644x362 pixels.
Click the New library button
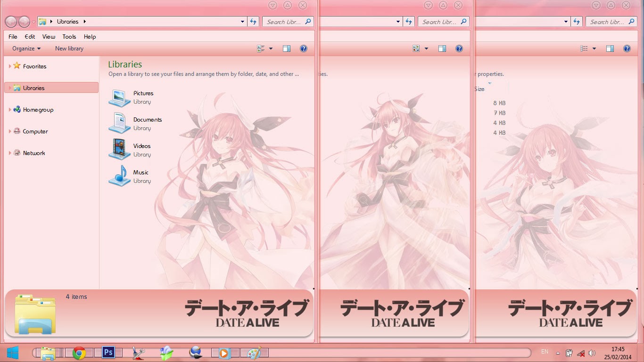(x=69, y=49)
